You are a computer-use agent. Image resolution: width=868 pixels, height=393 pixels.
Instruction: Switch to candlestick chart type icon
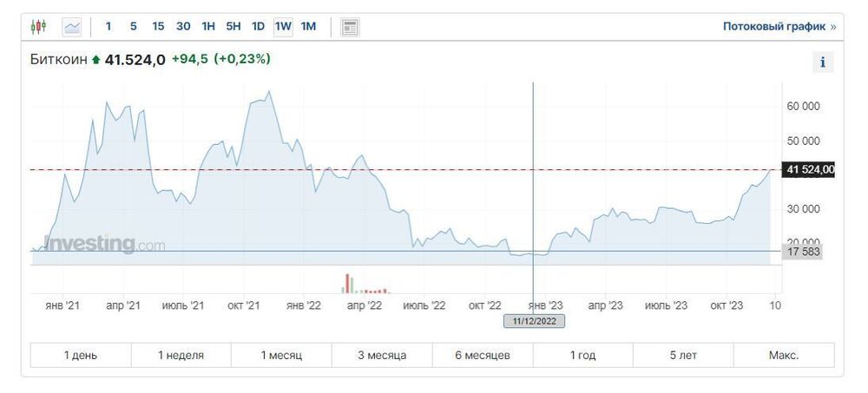pyautogui.click(x=38, y=27)
